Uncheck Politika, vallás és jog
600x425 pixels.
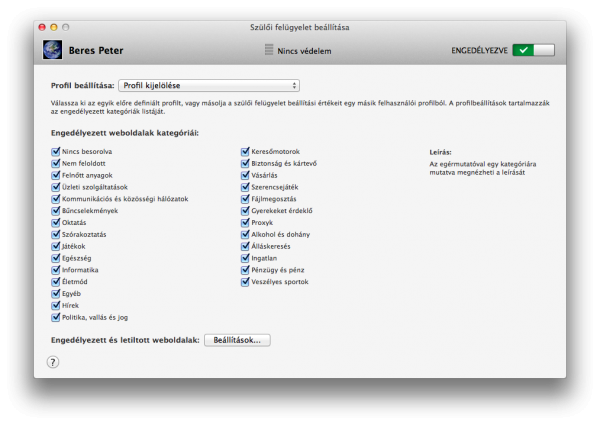54,318
